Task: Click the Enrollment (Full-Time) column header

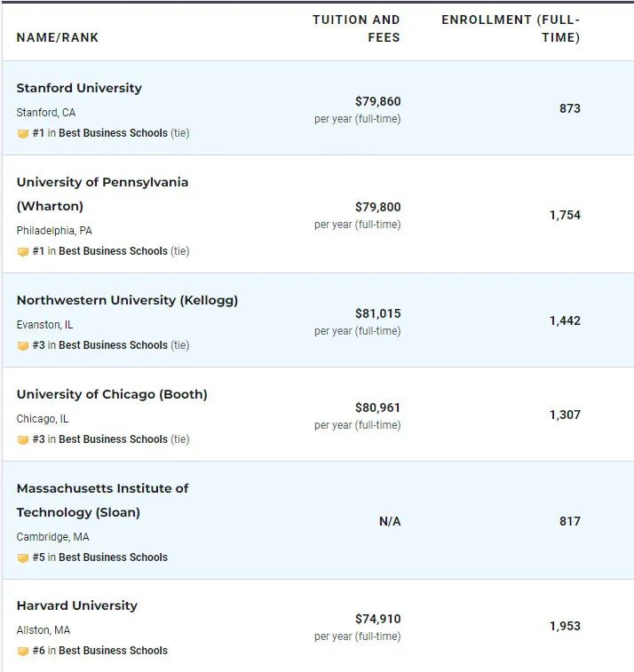Action: (x=511, y=28)
